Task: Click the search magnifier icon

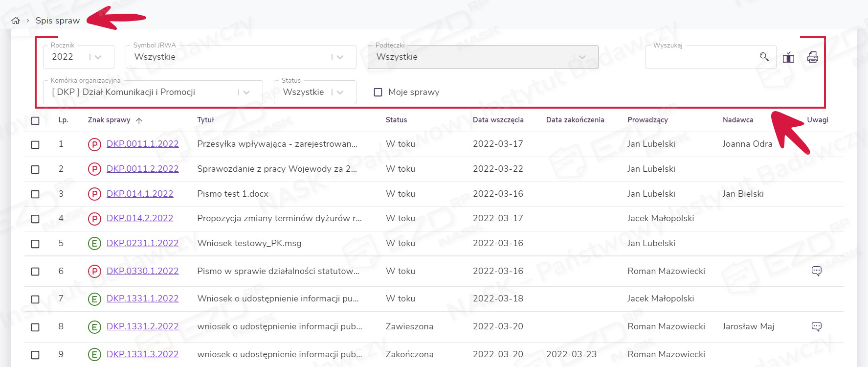Action: (764, 57)
